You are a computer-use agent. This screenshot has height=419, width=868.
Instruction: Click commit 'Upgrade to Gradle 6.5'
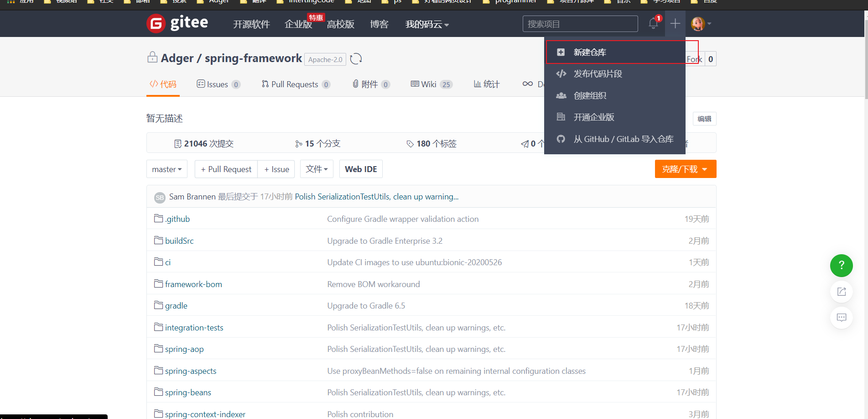[x=366, y=306]
